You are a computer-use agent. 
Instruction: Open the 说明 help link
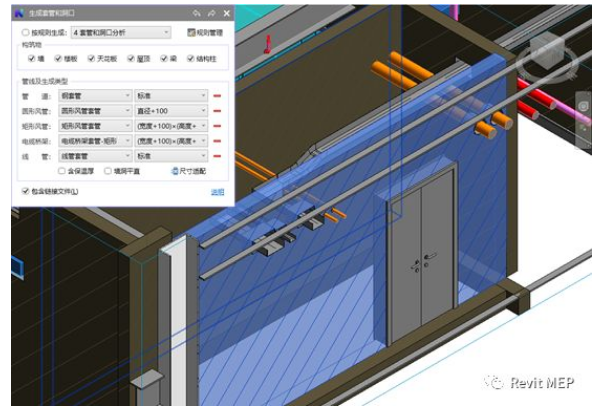[217, 192]
